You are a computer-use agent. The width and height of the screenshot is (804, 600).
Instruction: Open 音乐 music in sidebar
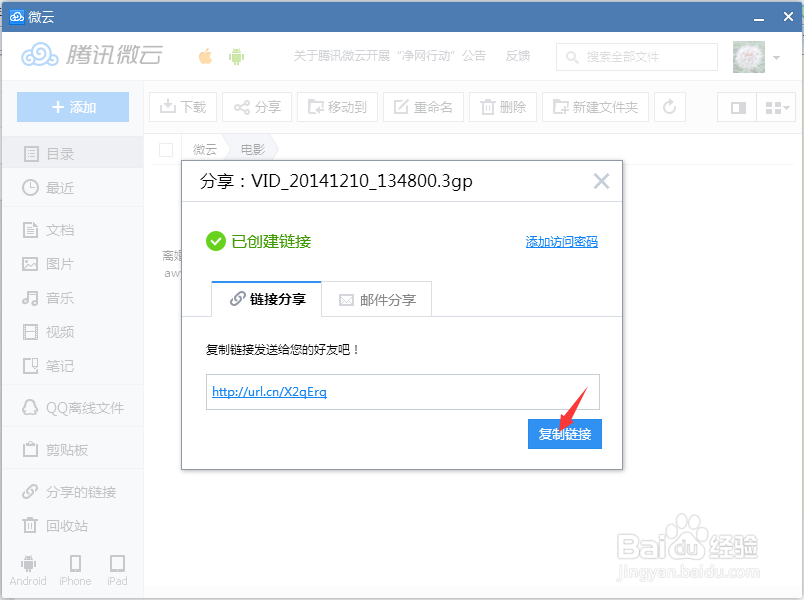(x=73, y=298)
